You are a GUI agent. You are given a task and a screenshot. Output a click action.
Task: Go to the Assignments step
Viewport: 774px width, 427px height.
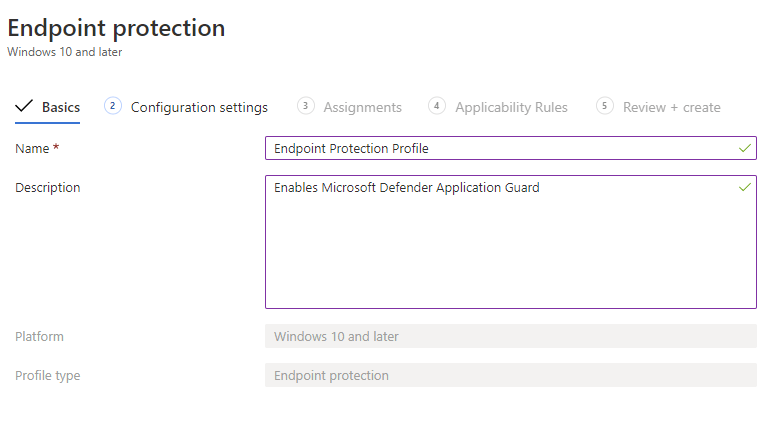[x=362, y=107]
